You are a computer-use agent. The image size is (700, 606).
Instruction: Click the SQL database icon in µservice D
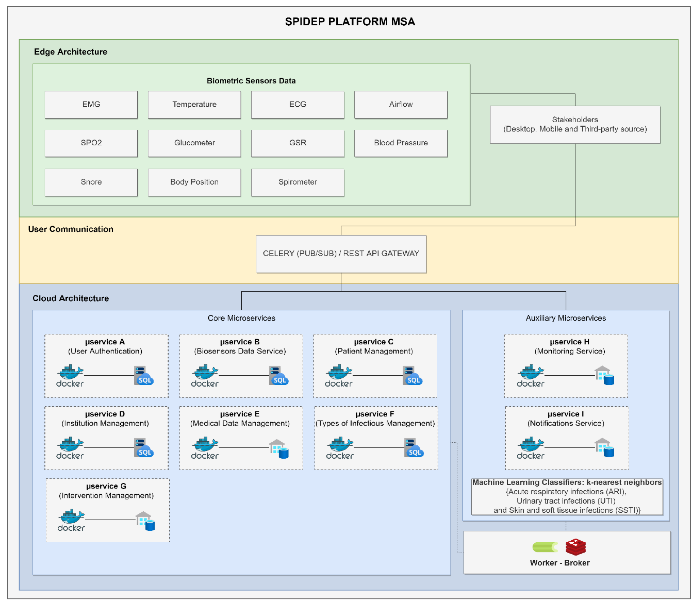[144, 448]
